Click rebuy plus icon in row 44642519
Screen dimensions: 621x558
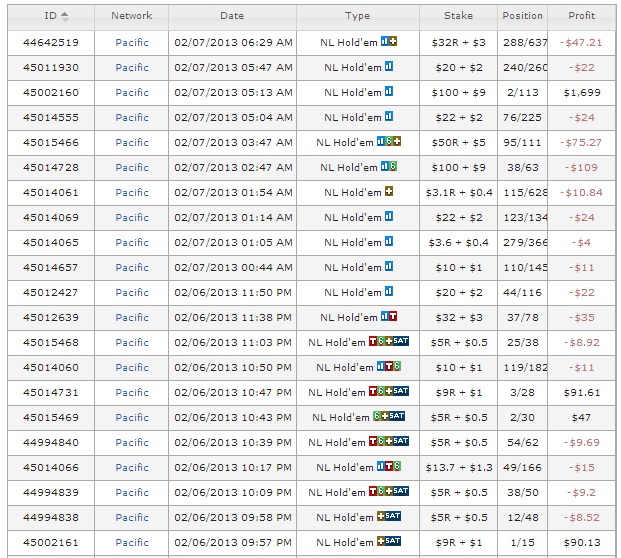click(x=394, y=42)
